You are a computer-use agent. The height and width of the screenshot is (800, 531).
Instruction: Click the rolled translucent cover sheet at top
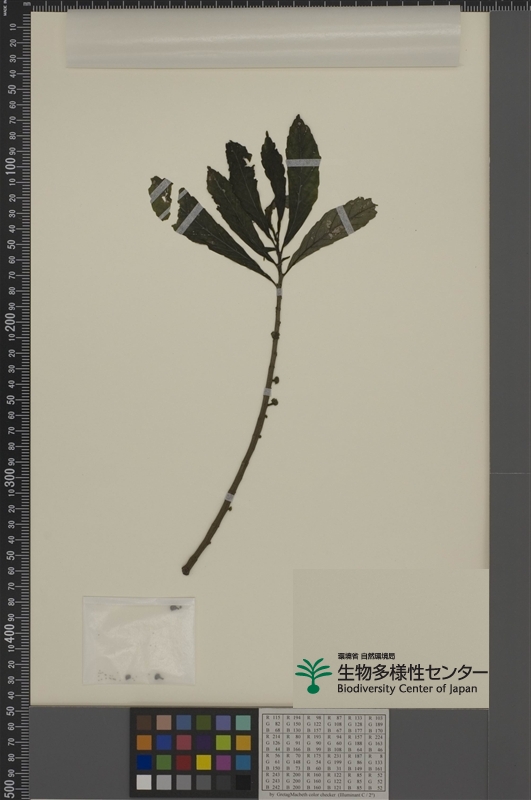(263, 37)
